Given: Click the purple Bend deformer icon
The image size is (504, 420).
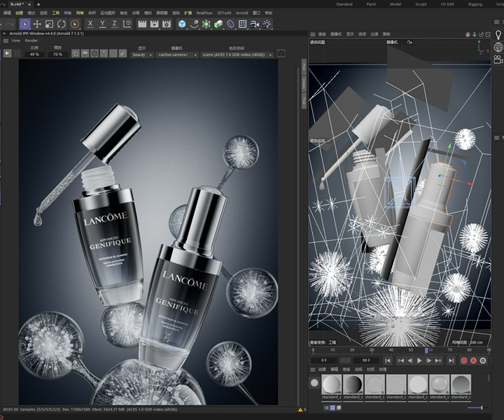Looking at the screenshot, I should point(230,24).
